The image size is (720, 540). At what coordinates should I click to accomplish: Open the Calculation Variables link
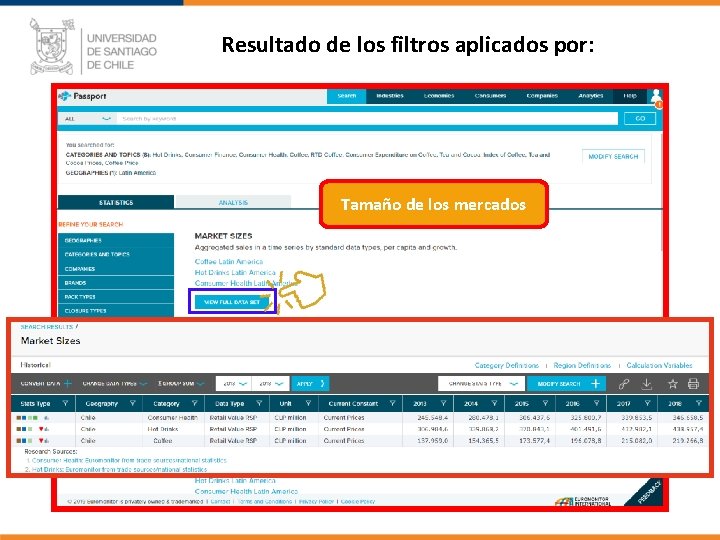[659, 366]
